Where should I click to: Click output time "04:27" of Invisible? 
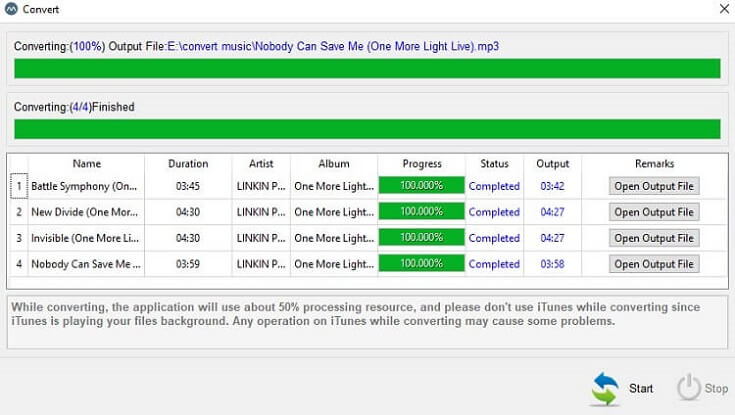pyautogui.click(x=552, y=238)
